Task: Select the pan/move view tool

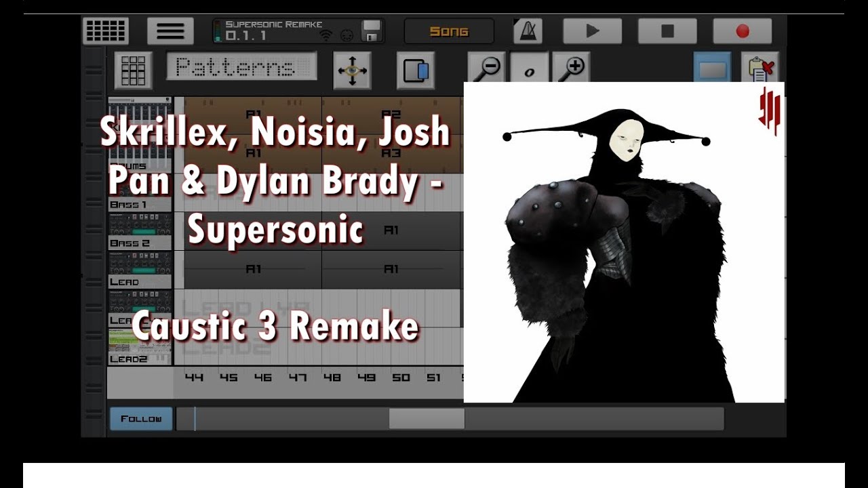Action: pos(352,70)
